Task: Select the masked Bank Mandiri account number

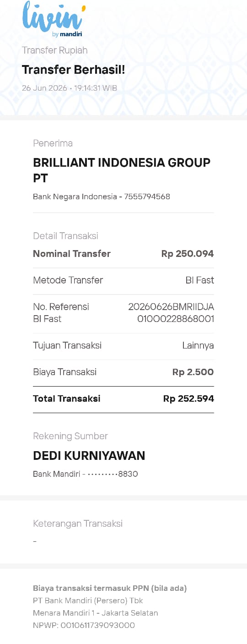Action: tap(86, 474)
